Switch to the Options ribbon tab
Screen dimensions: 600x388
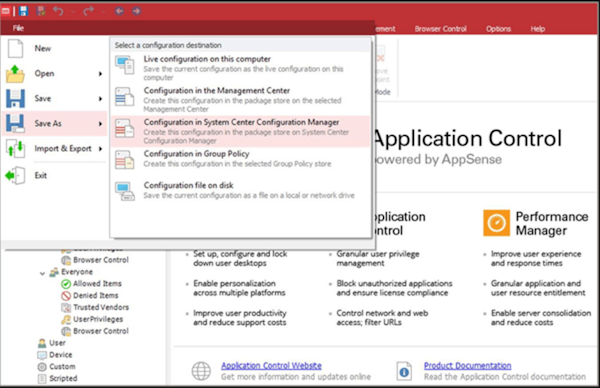(x=498, y=29)
